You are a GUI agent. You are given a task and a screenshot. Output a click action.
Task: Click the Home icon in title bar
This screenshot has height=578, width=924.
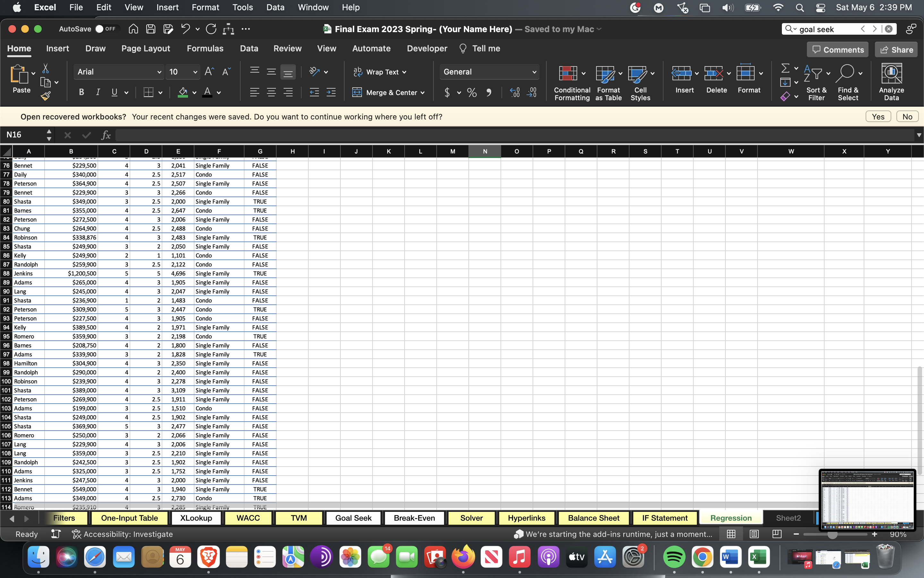[133, 29]
